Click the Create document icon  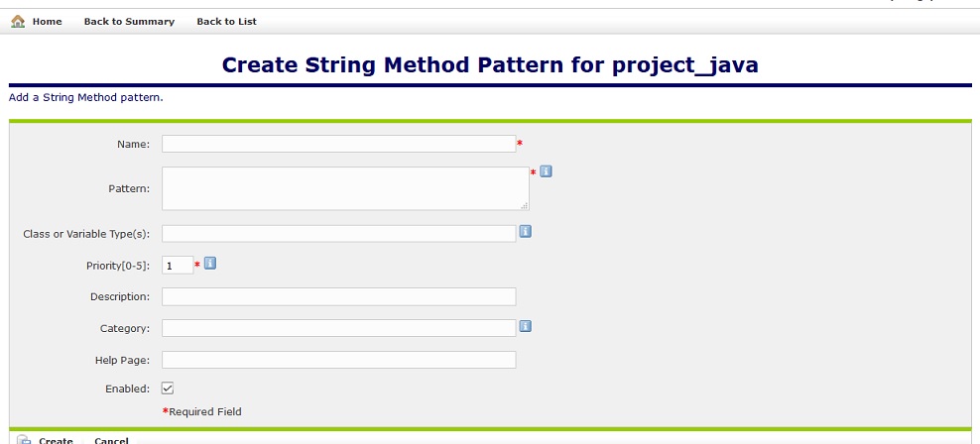pyautogui.click(x=24, y=440)
